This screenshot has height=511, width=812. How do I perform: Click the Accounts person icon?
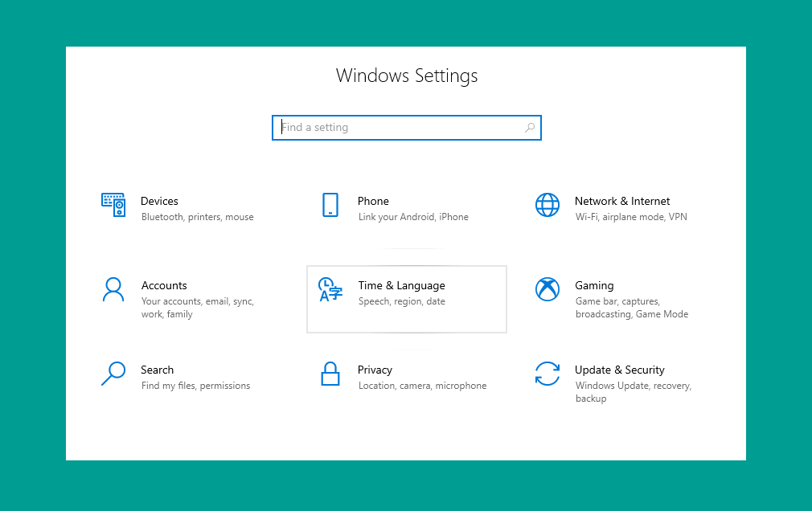coord(113,289)
